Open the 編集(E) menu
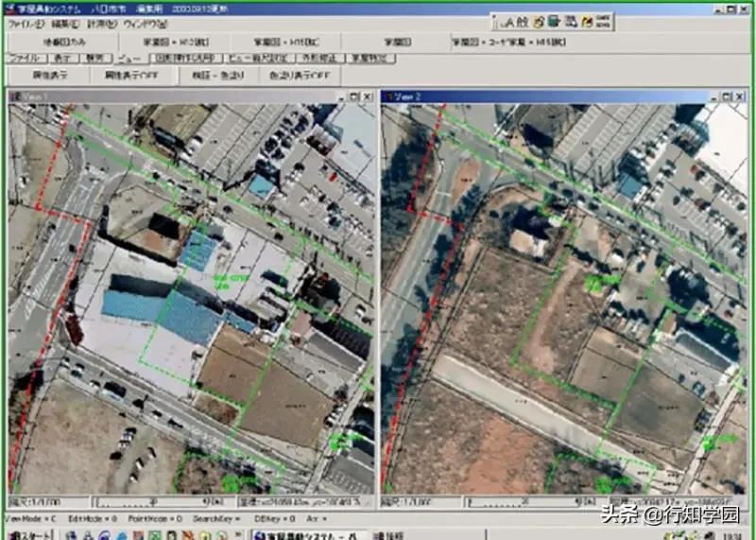This screenshot has height=540, width=756. pos(64,25)
